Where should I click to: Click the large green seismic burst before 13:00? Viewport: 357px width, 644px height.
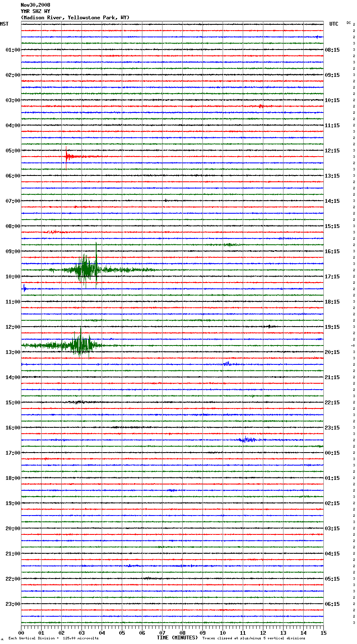(x=80, y=345)
